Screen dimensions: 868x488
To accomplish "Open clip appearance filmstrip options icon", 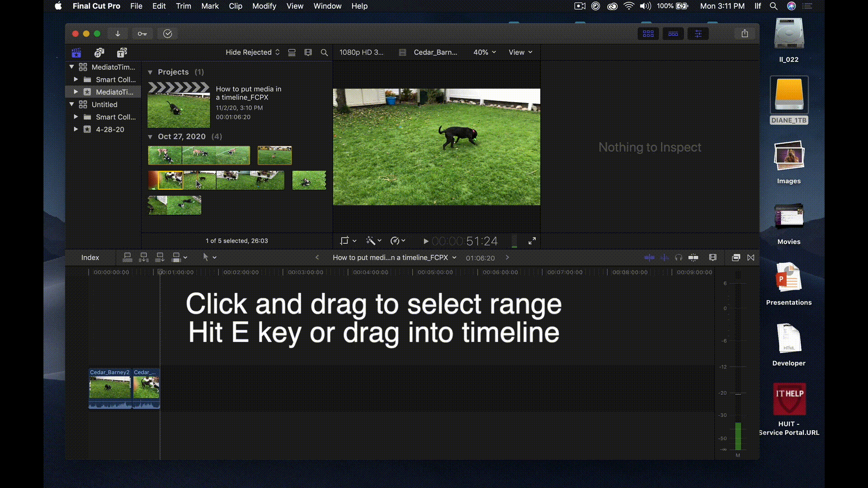I will [308, 52].
